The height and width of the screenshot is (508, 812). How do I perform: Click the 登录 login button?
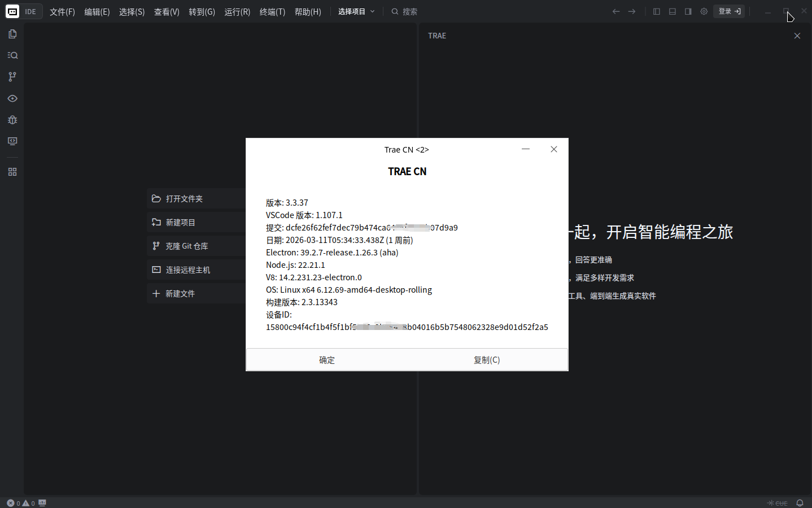pos(729,11)
